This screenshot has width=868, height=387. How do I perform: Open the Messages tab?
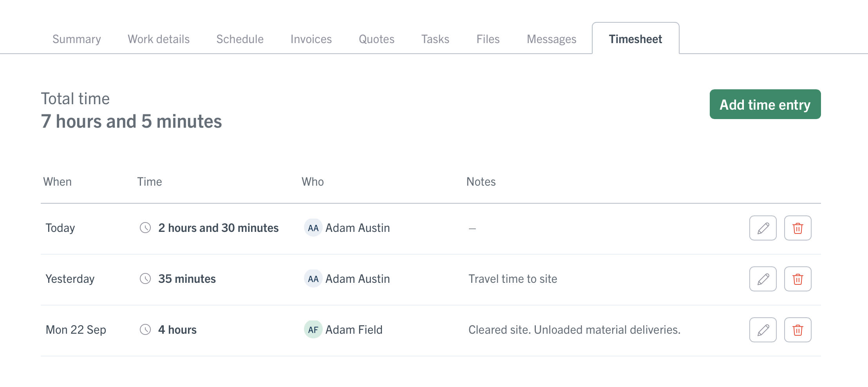(x=552, y=39)
